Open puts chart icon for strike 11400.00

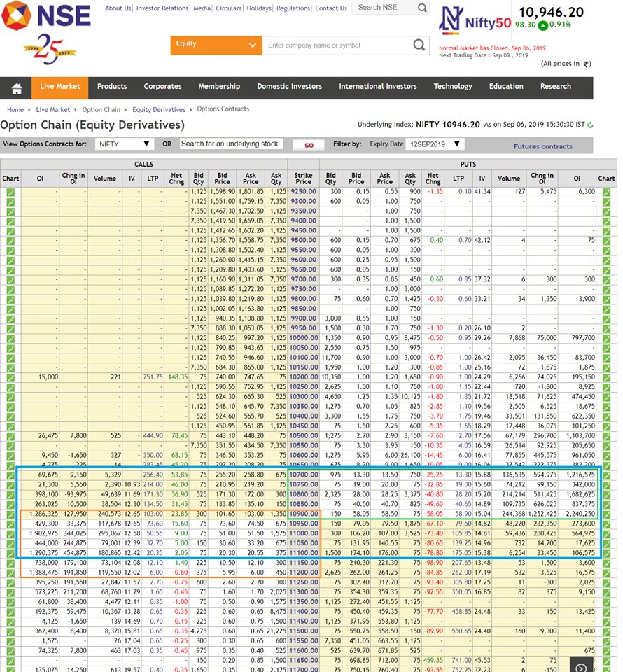click(606, 612)
